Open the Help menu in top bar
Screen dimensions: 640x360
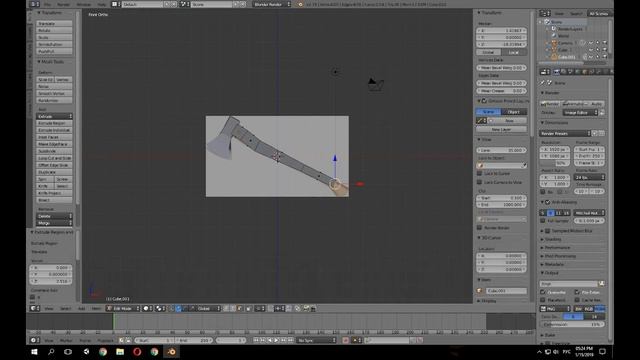point(101,4)
